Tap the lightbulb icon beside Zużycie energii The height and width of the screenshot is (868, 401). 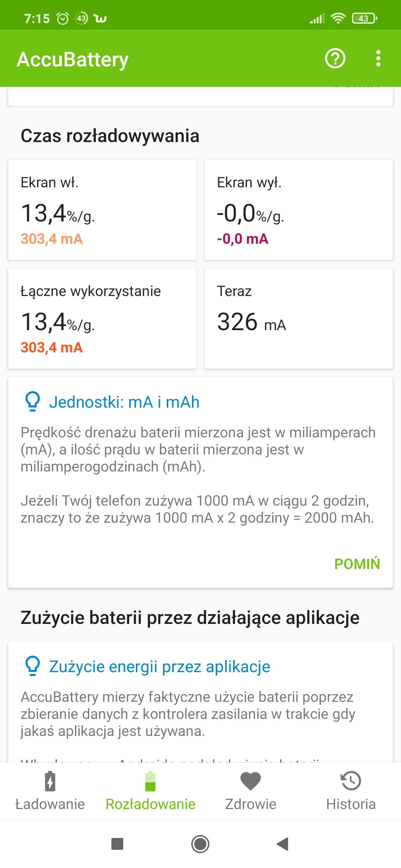click(x=33, y=667)
